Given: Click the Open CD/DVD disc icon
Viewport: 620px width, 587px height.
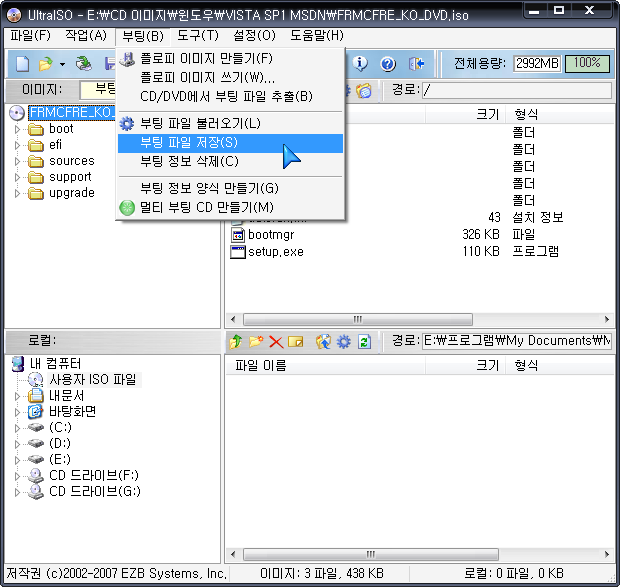Looking at the screenshot, I should [x=83, y=64].
